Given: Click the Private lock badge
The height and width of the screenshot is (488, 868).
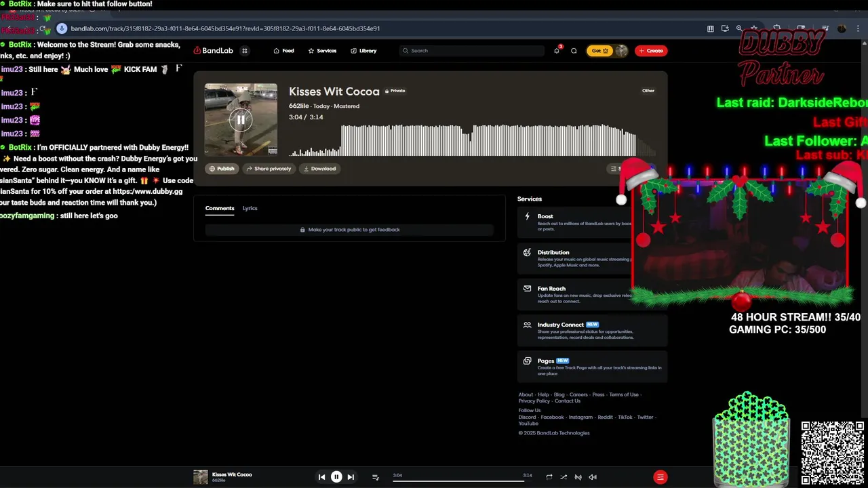Looking at the screenshot, I should click(x=395, y=91).
